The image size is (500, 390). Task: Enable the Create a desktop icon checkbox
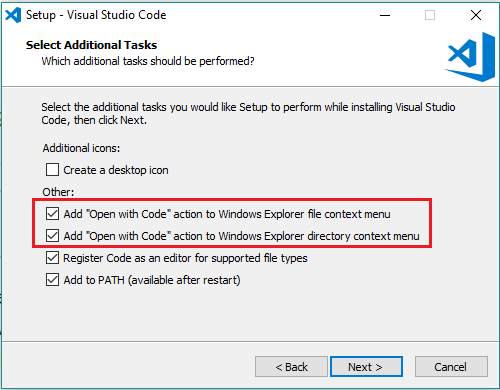53,170
